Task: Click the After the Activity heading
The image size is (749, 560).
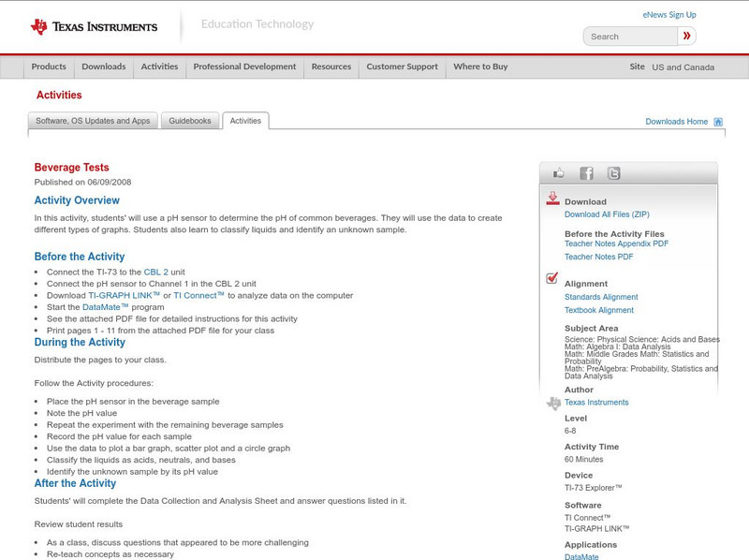Action: pyautogui.click(x=75, y=483)
